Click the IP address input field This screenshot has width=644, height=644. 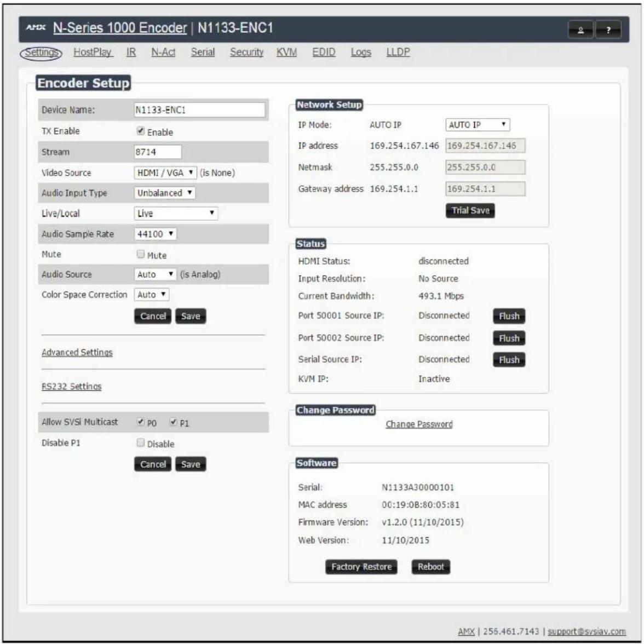tap(485, 146)
